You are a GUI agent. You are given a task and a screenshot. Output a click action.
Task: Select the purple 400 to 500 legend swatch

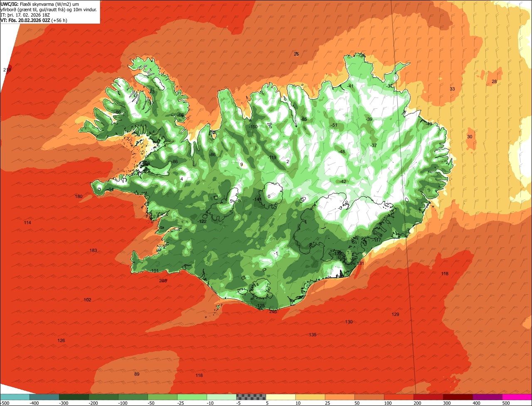click(487, 397)
